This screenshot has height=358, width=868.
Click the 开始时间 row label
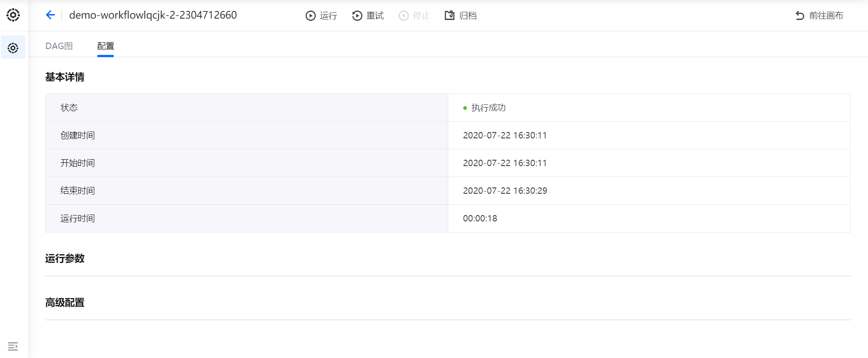pos(78,163)
